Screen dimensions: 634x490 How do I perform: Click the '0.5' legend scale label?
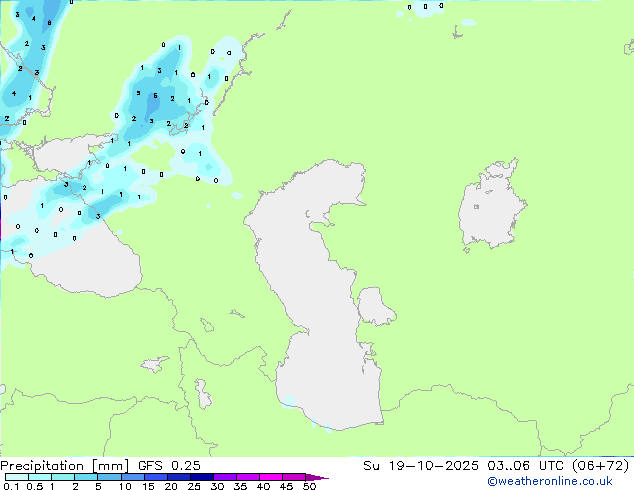35,486
